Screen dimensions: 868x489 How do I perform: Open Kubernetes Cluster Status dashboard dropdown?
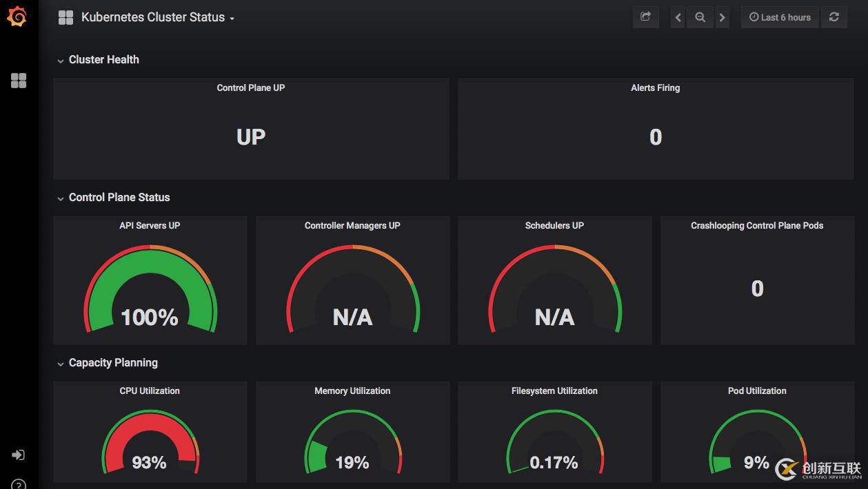click(x=158, y=17)
